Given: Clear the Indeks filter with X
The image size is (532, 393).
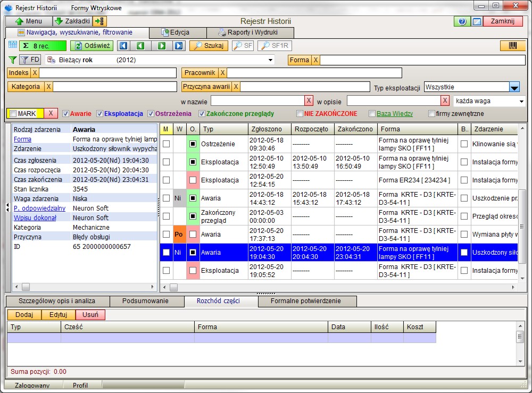Looking at the screenshot, I should [x=35, y=72].
